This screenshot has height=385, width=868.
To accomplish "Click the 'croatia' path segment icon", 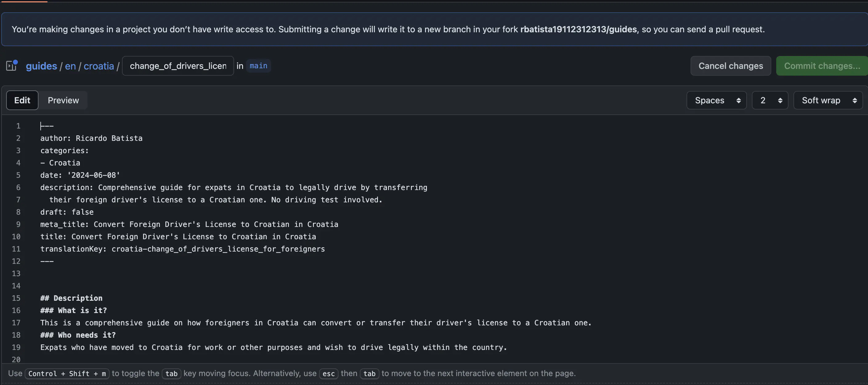I will [99, 66].
